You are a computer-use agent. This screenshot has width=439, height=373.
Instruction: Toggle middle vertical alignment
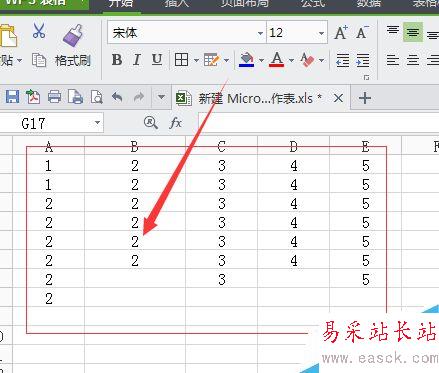pyautogui.click(x=413, y=32)
